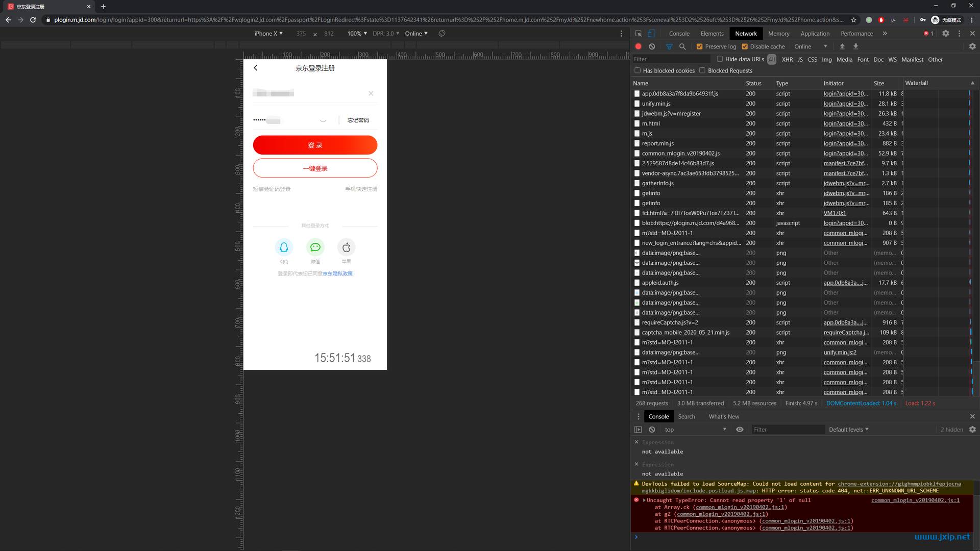Scroll the network requests list
The width and height of the screenshot is (980, 551).
coord(975,241)
